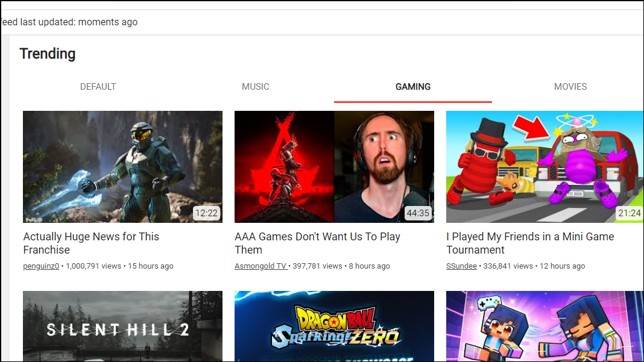The height and width of the screenshot is (362, 644).
Task: Open 'AAA Games Don't Want Us To Play Them'
Action: pyautogui.click(x=317, y=243)
